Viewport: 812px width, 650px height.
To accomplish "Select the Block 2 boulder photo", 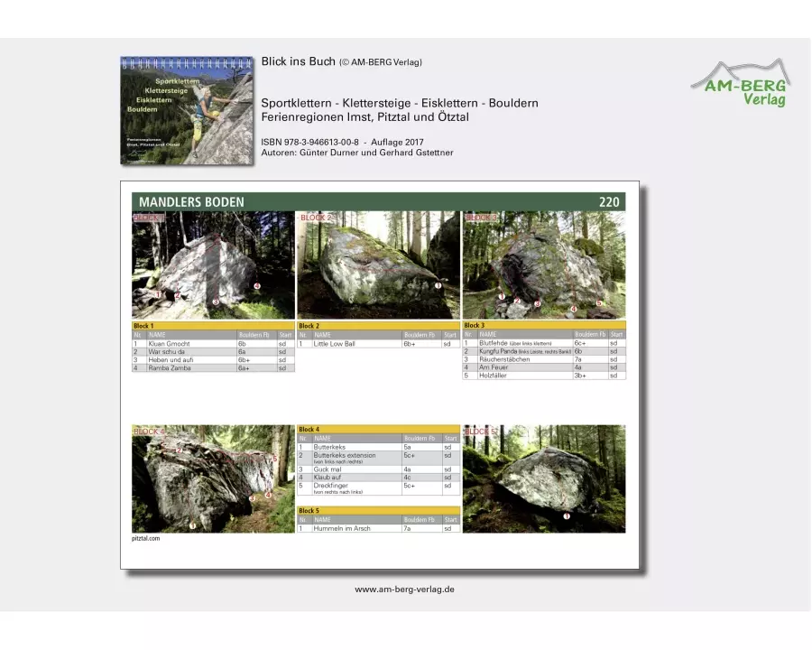I will point(378,265).
